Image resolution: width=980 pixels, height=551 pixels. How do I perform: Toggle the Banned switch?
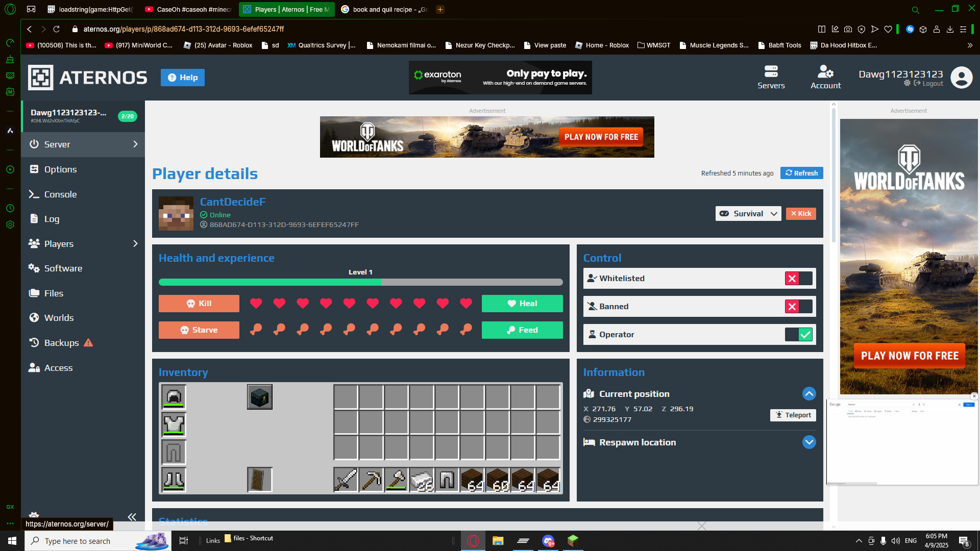(x=799, y=307)
